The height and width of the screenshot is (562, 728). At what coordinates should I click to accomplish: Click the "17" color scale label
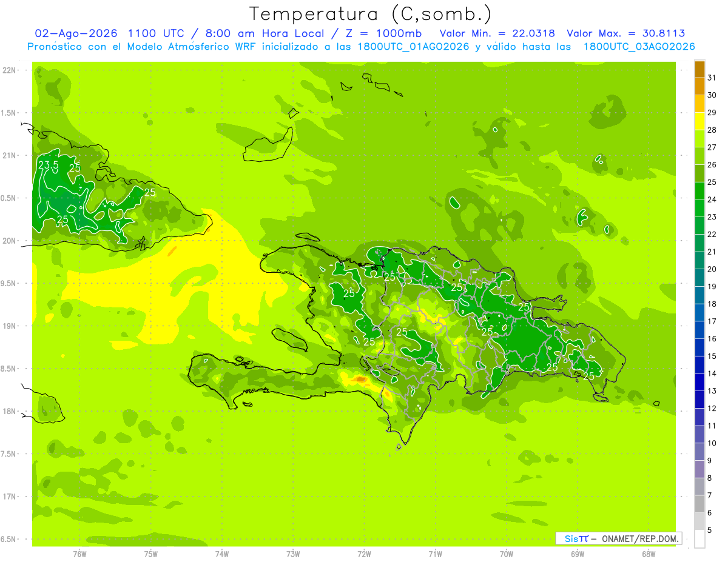712,321
